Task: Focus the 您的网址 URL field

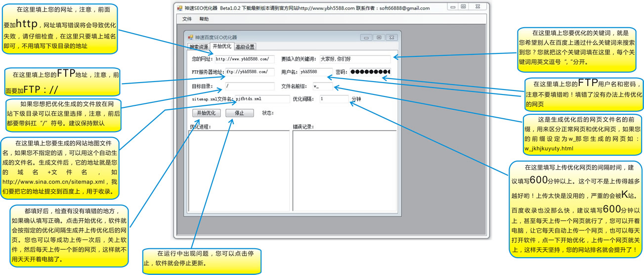Action: click(x=244, y=59)
